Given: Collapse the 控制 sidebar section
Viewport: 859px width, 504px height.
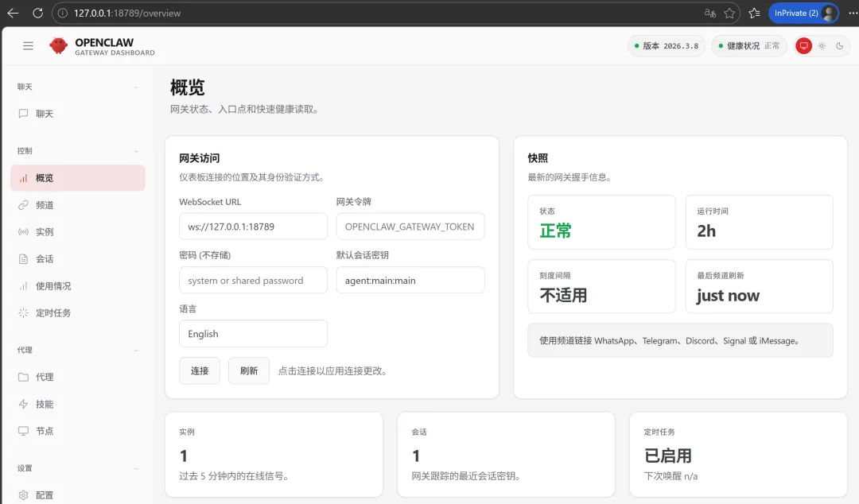Looking at the screenshot, I should point(78,151).
